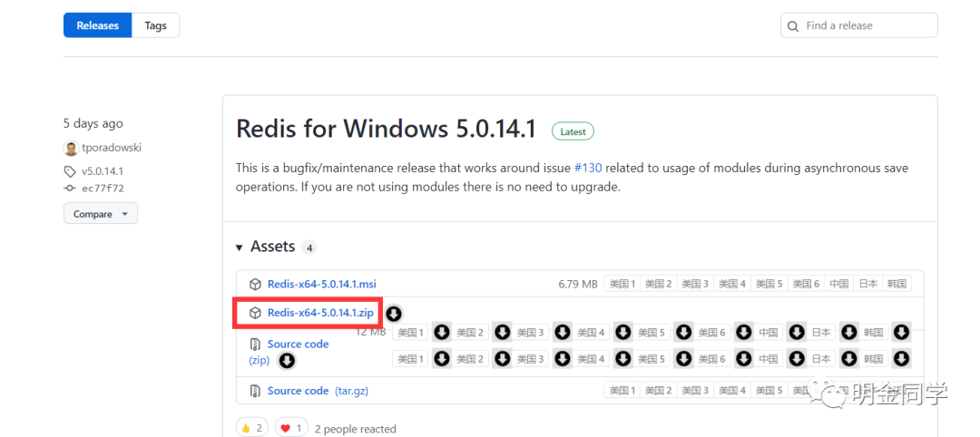Switch to the Releases tab
Image resolution: width=980 pixels, height=437 pixels.
tap(97, 25)
